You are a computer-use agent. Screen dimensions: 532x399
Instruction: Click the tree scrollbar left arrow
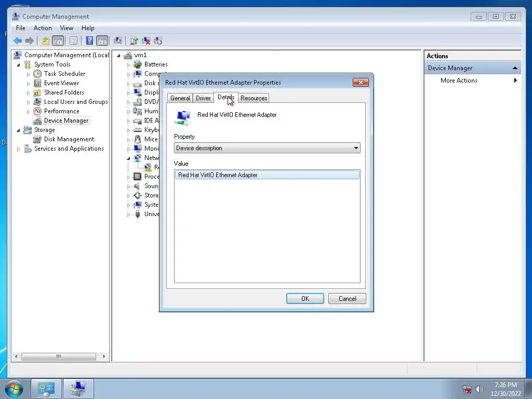[16, 356]
